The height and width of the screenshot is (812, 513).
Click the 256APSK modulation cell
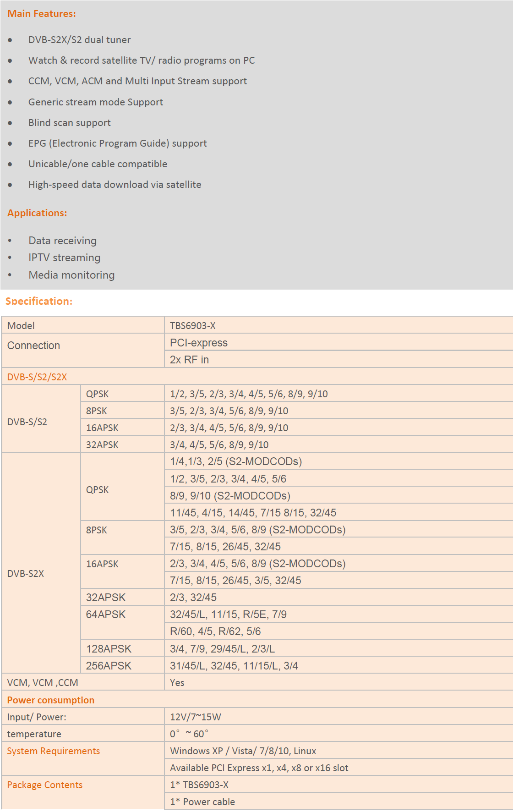coord(109,666)
